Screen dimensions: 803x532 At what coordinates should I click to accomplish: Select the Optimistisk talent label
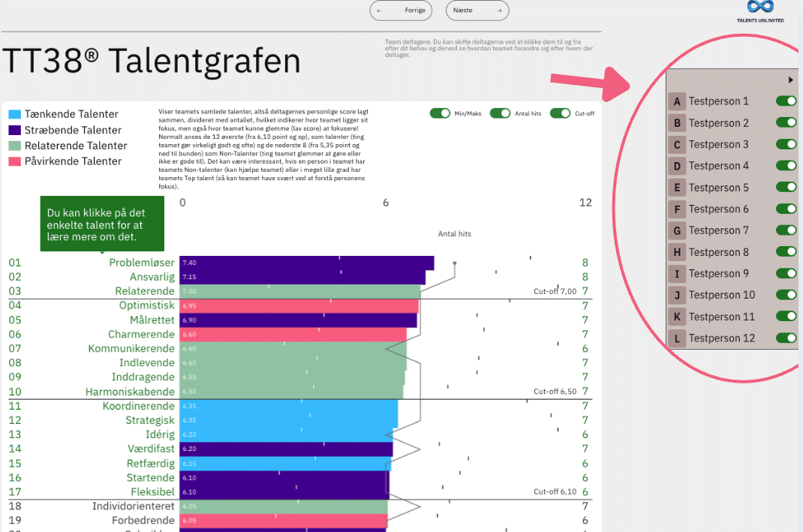pos(146,305)
